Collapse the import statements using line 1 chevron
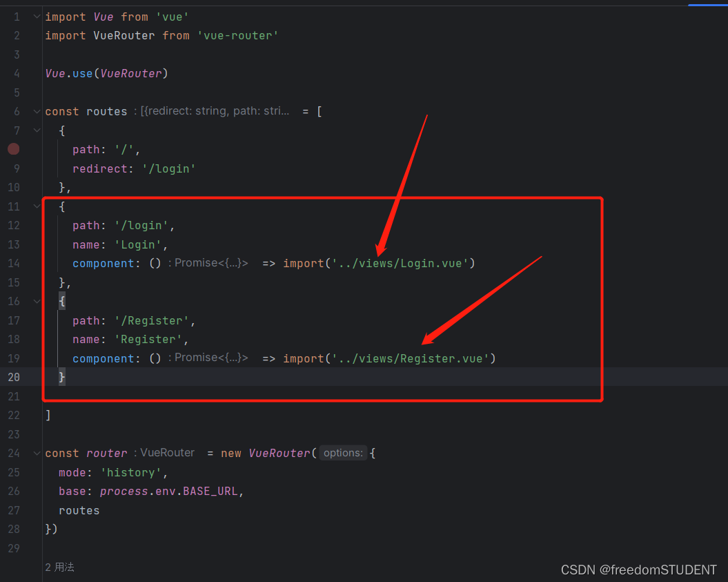 point(36,16)
